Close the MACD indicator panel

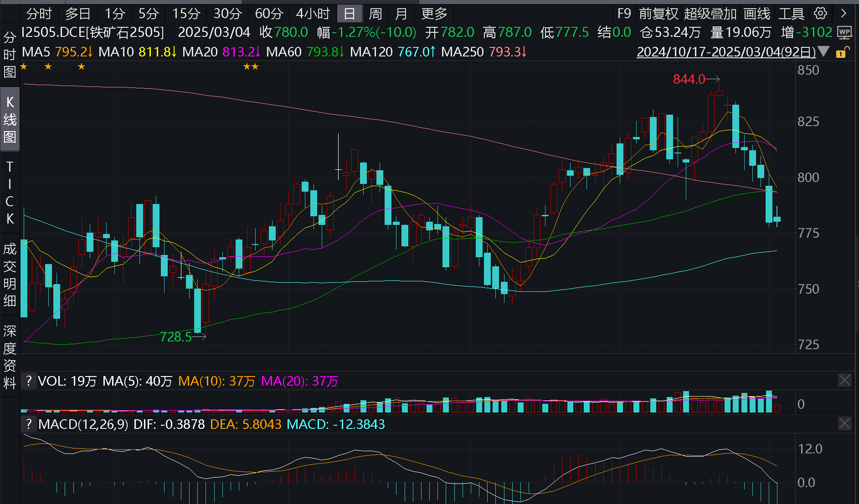coord(844,424)
